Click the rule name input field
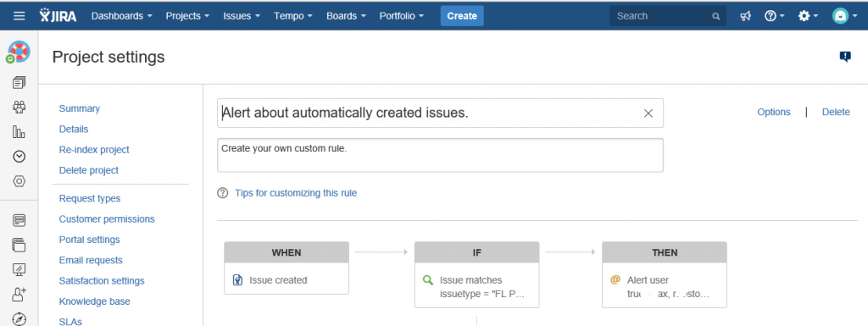 (x=440, y=113)
